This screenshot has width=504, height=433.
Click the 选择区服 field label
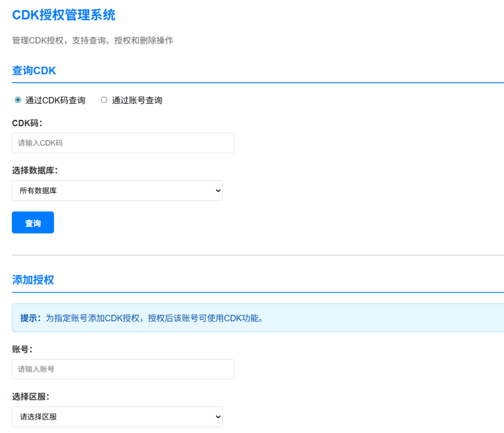click(x=31, y=397)
